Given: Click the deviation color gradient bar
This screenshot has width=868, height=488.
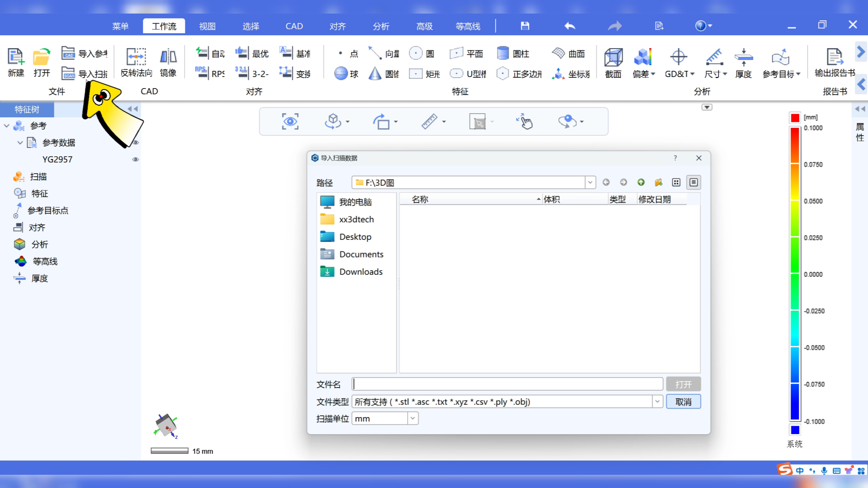Looking at the screenshot, I should [x=795, y=274].
